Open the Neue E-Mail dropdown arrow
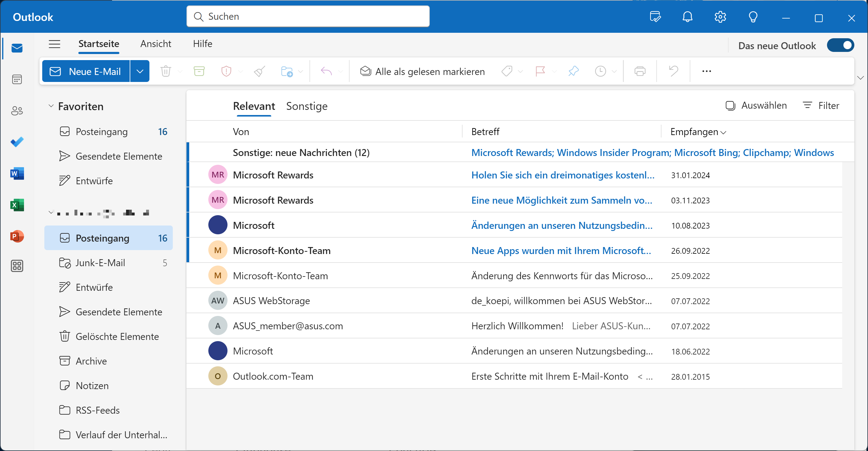 [140, 71]
